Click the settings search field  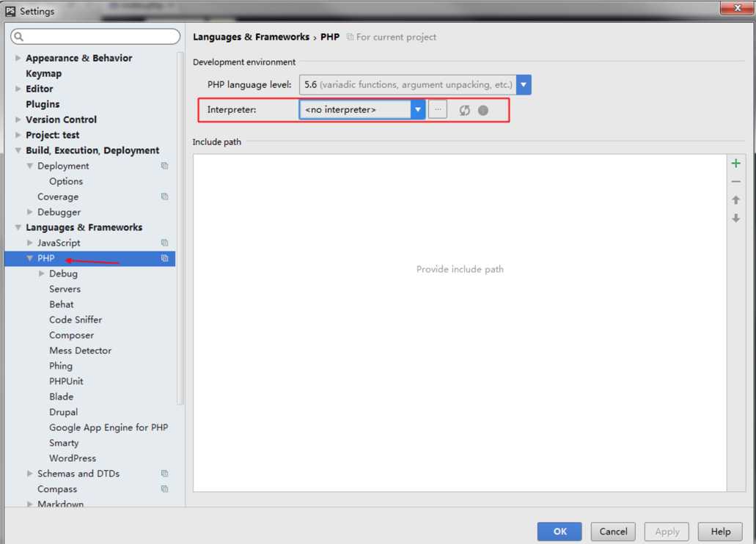click(x=95, y=37)
